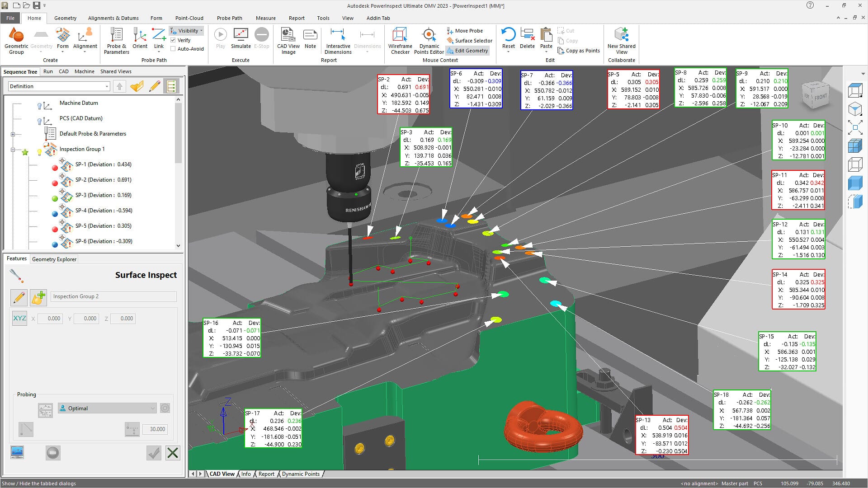Open the pencil edit icon in Sequence Tree

tap(155, 86)
